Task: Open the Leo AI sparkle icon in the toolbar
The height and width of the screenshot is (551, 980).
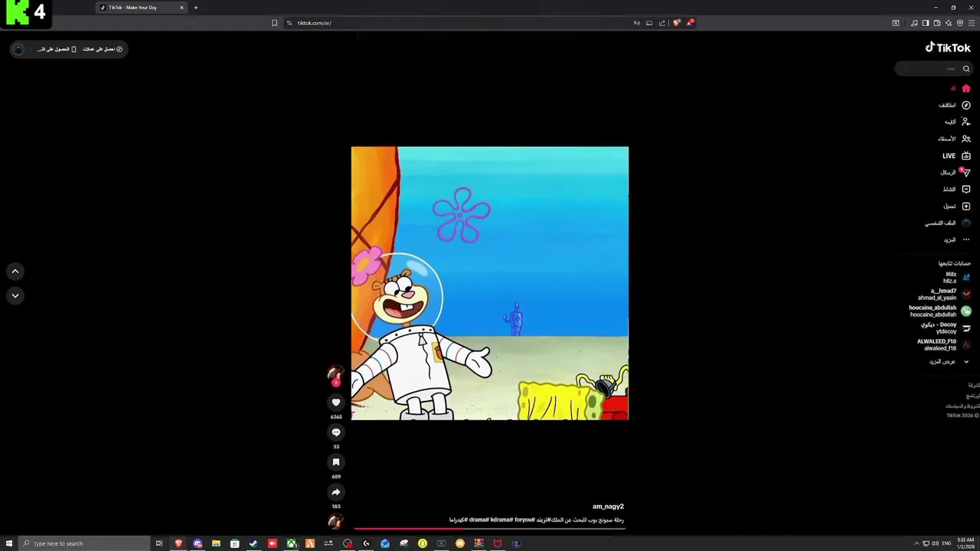Action: (949, 23)
